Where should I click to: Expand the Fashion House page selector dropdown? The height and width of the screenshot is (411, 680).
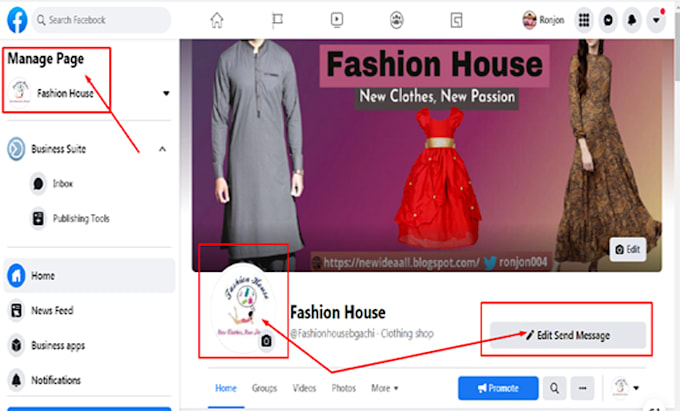point(166,93)
